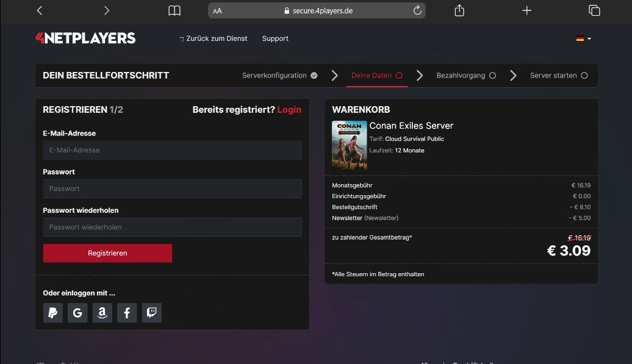The width and height of the screenshot is (632, 364).
Task: Select the Deine Daten progress step
Action: click(377, 75)
